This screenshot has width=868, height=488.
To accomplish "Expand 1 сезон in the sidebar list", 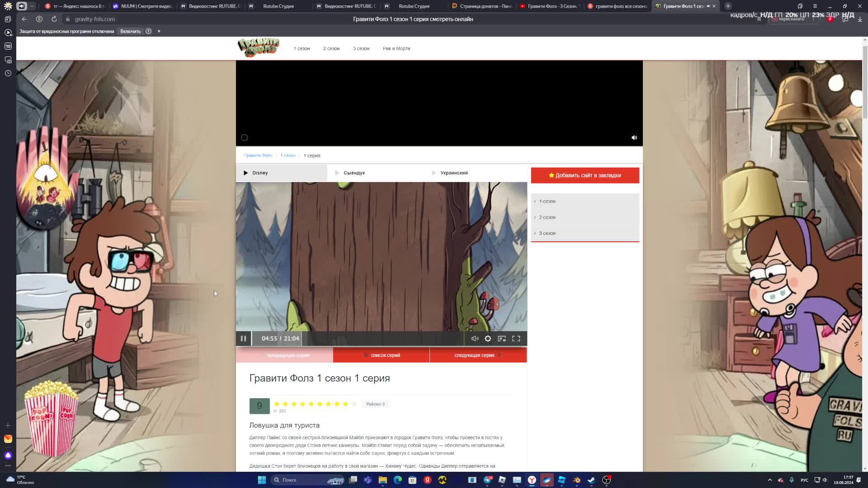I will [x=547, y=202].
